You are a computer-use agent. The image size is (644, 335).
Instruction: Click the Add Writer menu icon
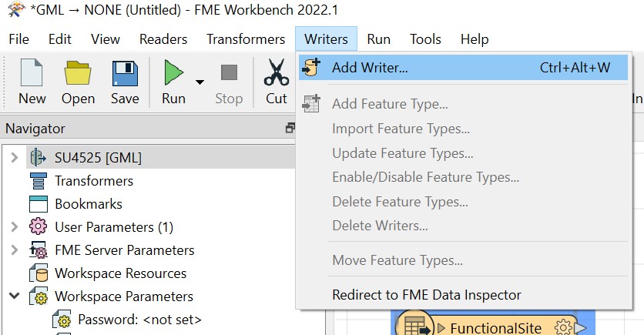[x=311, y=67]
